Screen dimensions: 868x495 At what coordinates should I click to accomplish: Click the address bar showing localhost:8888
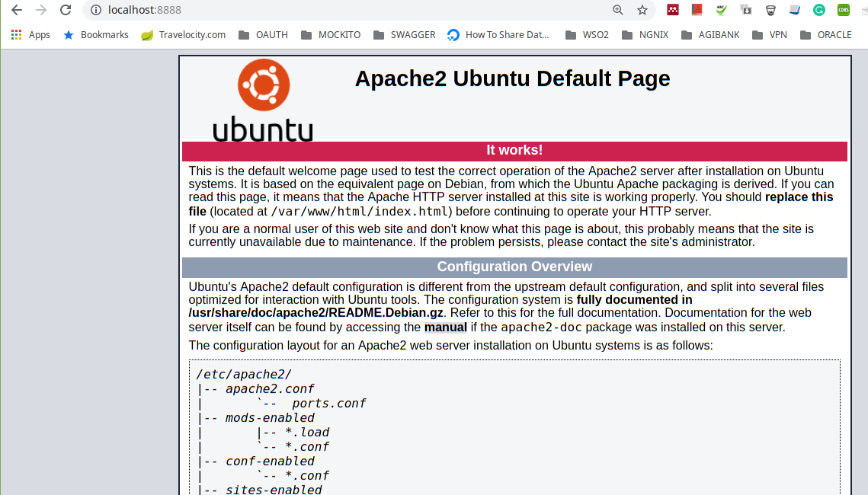click(x=354, y=10)
